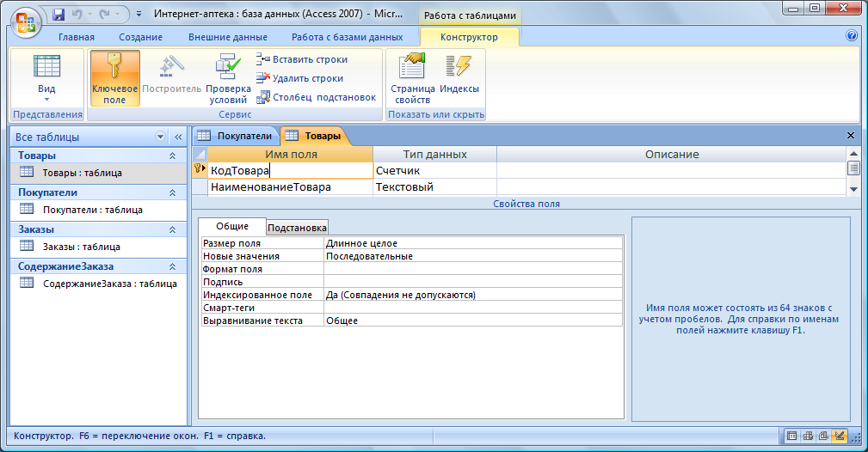
Task: Redo action in quick access toolbar
Action: pos(105,14)
